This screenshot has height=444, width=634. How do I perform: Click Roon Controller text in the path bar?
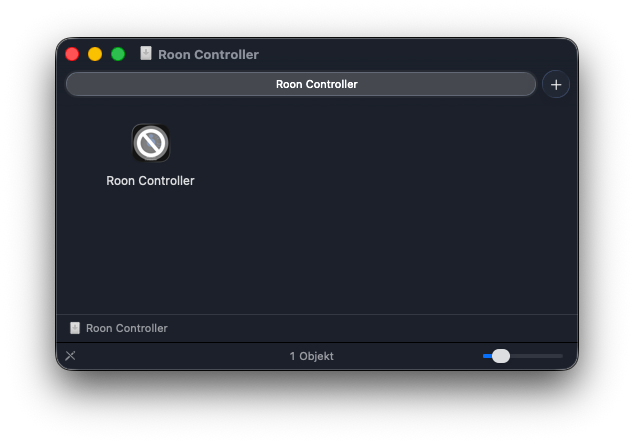[x=127, y=328]
